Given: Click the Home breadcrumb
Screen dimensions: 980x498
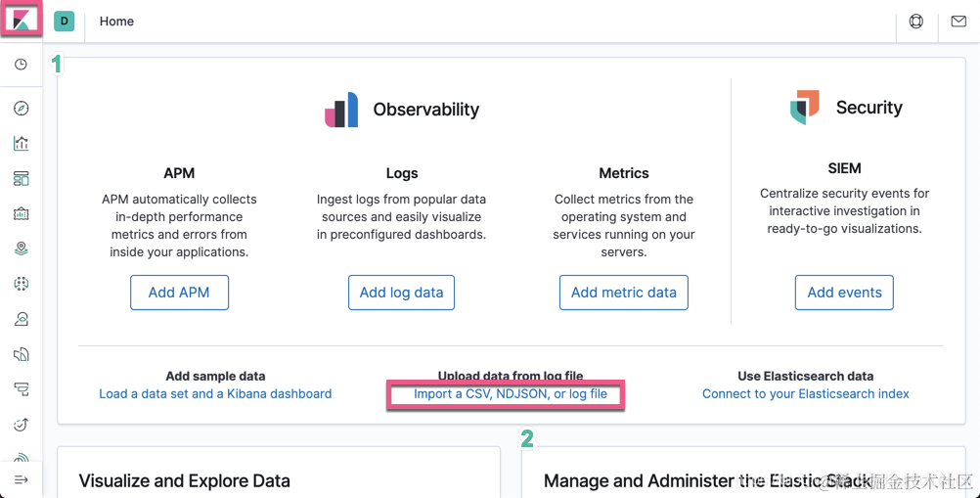Looking at the screenshot, I should click(116, 22).
